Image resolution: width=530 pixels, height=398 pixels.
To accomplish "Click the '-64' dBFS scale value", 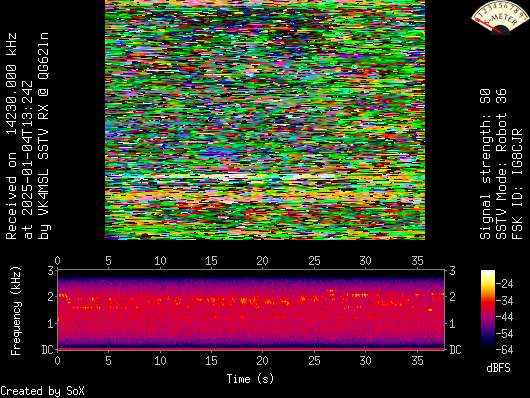I will 505,350.
